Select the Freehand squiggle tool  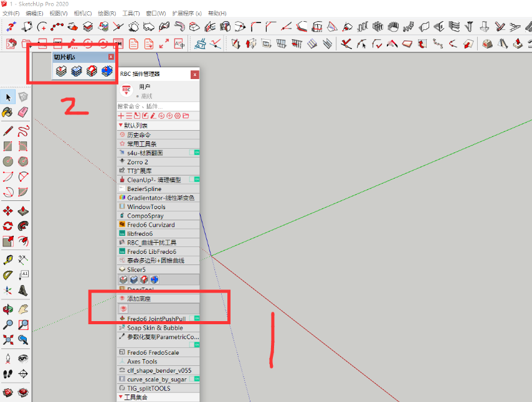point(23,131)
